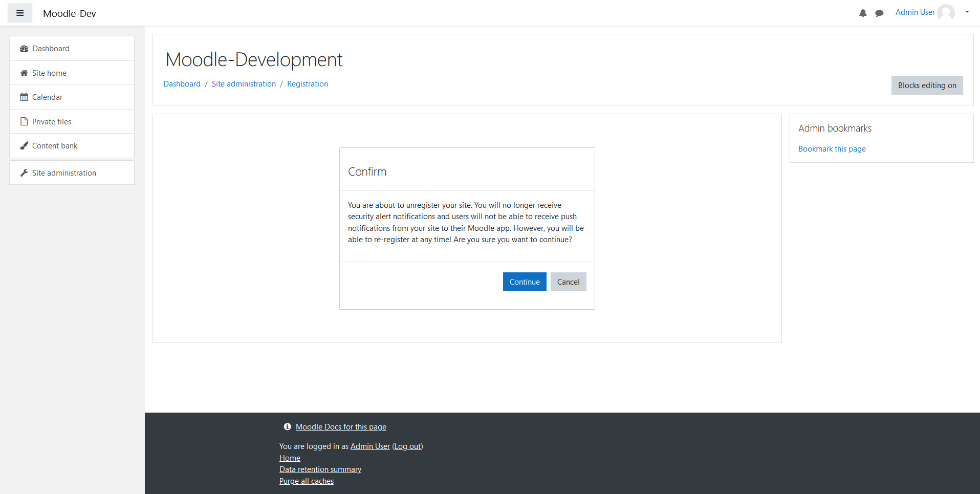Click the unregister warning message text

pyautogui.click(x=466, y=222)
